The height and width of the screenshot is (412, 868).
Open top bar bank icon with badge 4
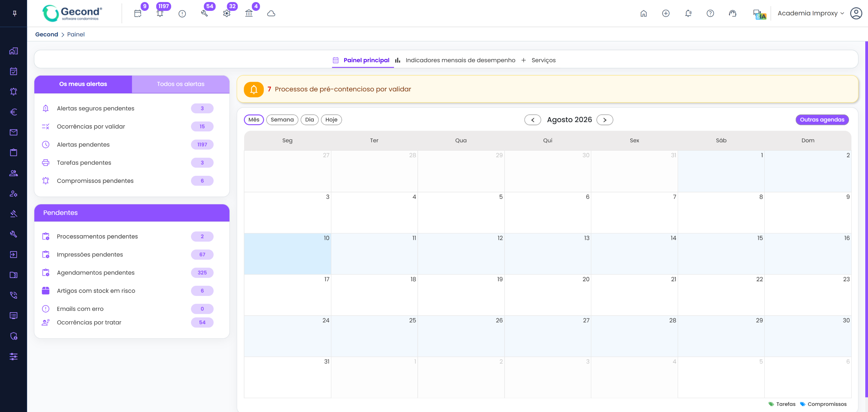coord(249,14)
